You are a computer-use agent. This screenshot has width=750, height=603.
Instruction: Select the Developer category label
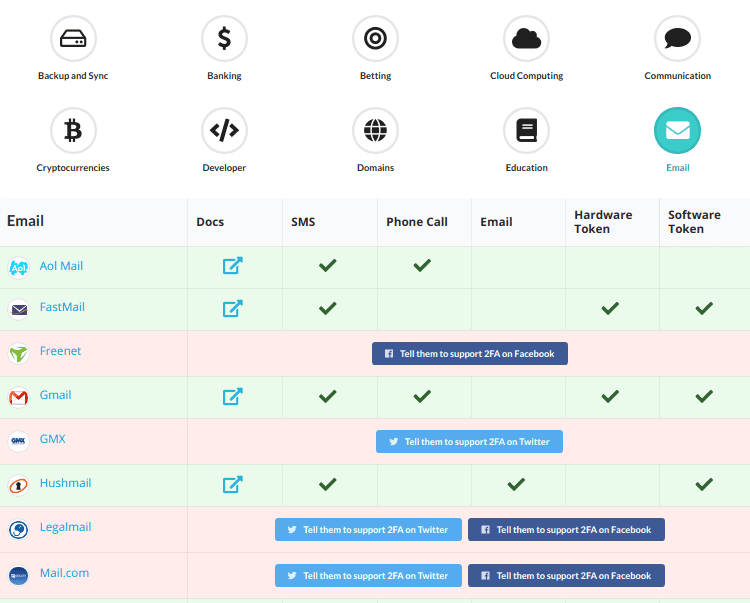[x=224, y=167]
